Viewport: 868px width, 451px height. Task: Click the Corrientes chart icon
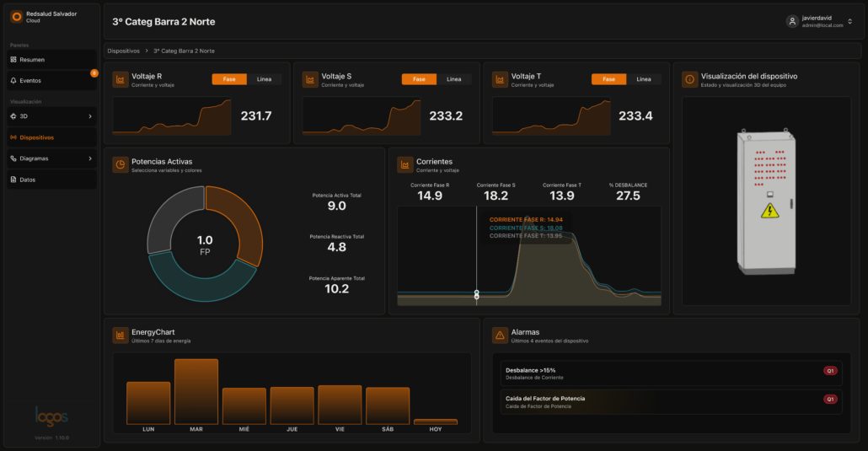(x=405, y=164)
